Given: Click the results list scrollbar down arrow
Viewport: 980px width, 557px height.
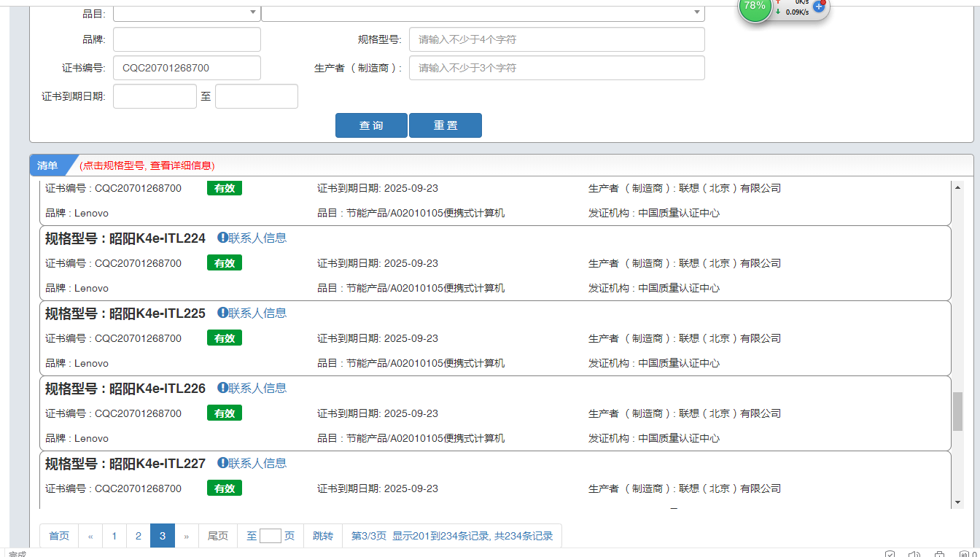Looking at the screenshot, I should click(x=958, y=502).
